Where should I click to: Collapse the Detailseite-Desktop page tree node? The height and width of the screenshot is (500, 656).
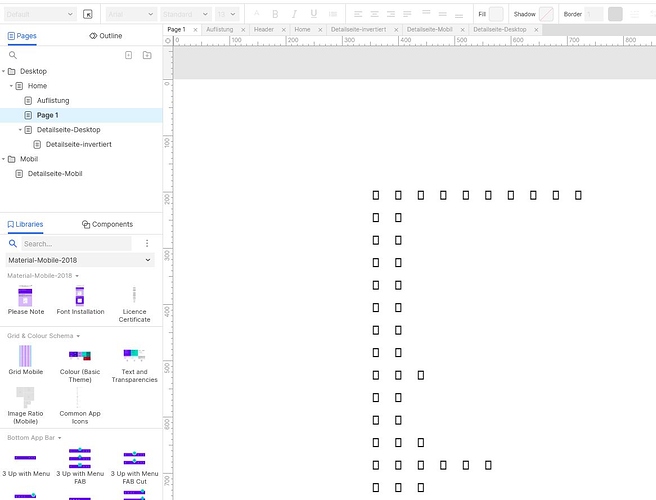[x=21, y=130]
